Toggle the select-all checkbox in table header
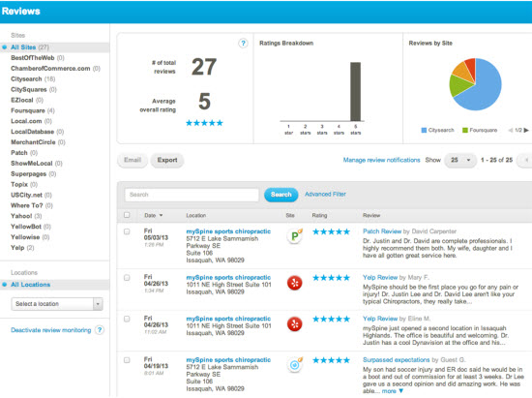Image resolution: width=532 pixels, height=398 pixels. coord(127,215)
